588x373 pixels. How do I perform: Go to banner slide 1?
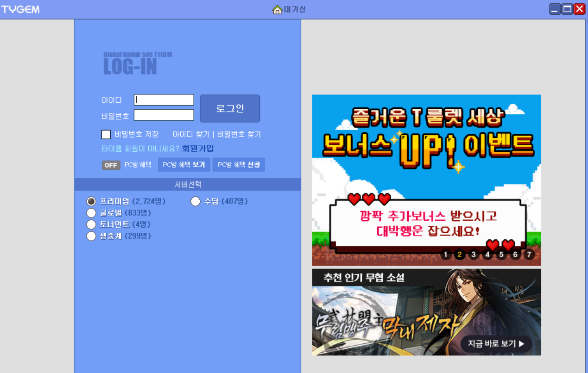[446, 255]
